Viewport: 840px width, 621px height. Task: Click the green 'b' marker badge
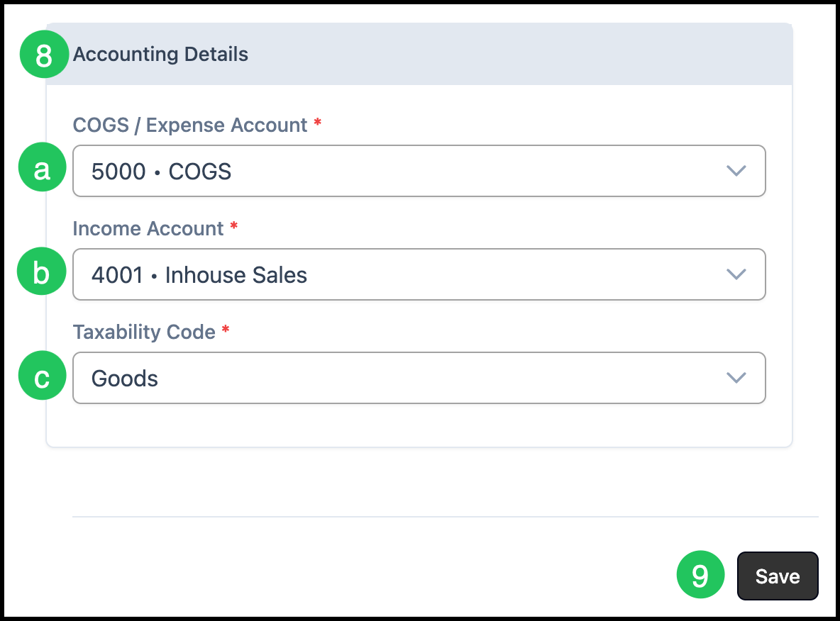click(42, 272)
